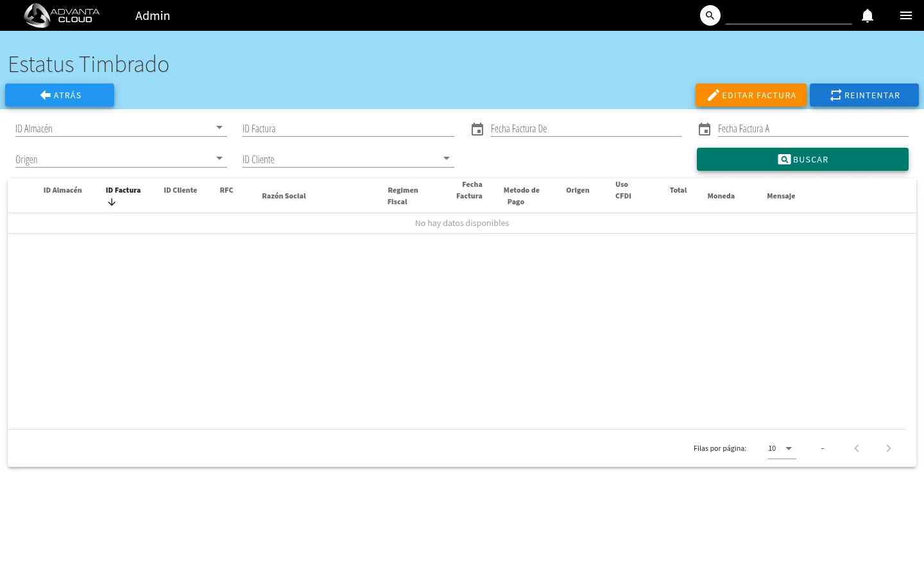The width and height of the screenshot is (924, 578).
Task: Sort by ID Almacén column header
Action: [63, 190]
